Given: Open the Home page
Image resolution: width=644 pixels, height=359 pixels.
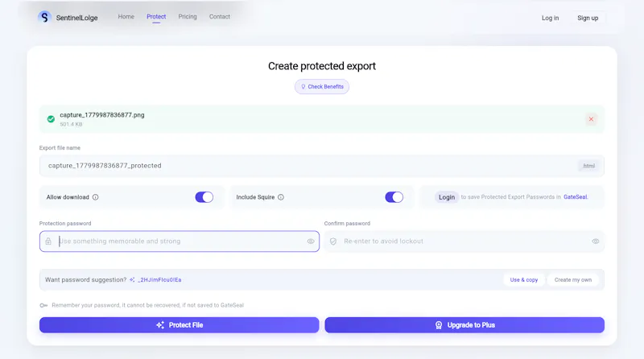Looking at the screenshot, I should (126, 17).
